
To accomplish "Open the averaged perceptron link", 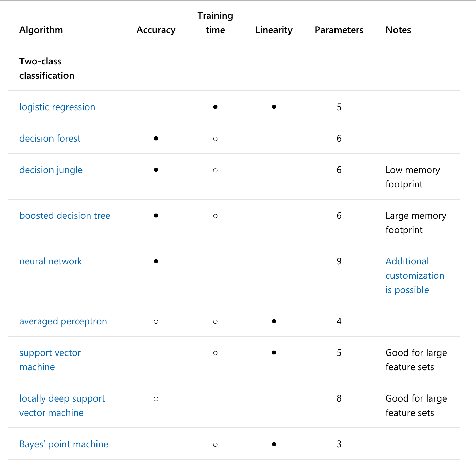I will (63, 321).
